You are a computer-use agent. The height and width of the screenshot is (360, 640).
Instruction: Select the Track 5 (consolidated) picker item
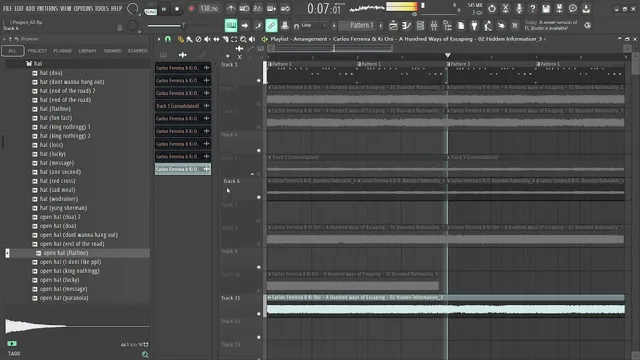point(182,106)
